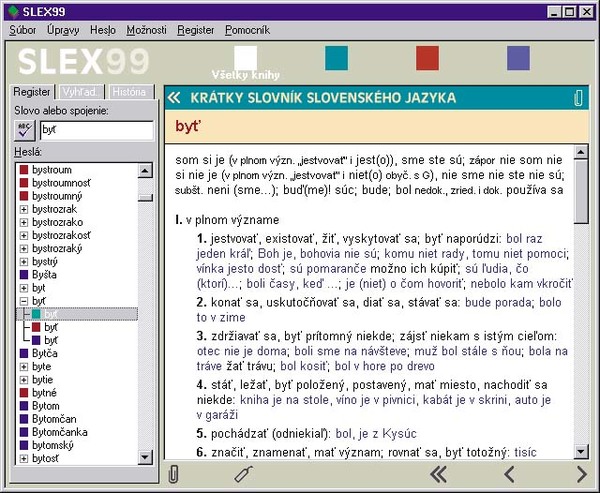Open the Úpravy menu
The width and height of the screenshot is (600, 493).
point(63,30)
